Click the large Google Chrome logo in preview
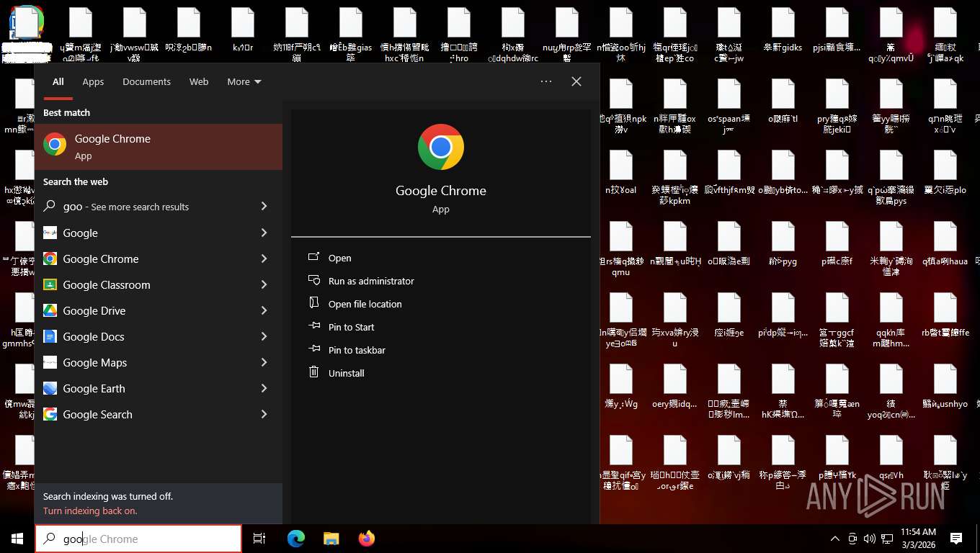Viewport: 980px width, 553px height. (441, 147)
